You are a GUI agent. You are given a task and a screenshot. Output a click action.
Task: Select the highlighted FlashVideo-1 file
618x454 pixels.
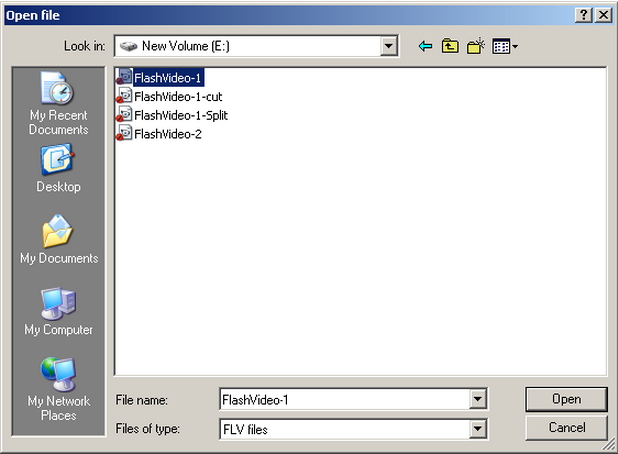[x=169, y=77]
